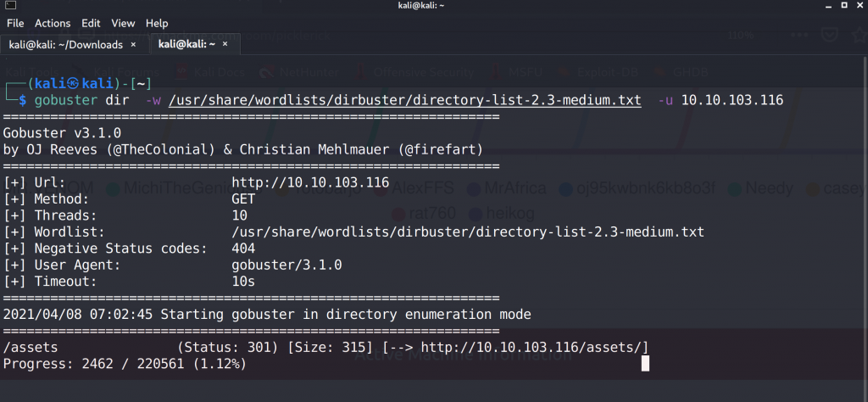Select the active kali@kali: ~ tab
This screenshot has width=868, height=402.
[x=186, y=44]
